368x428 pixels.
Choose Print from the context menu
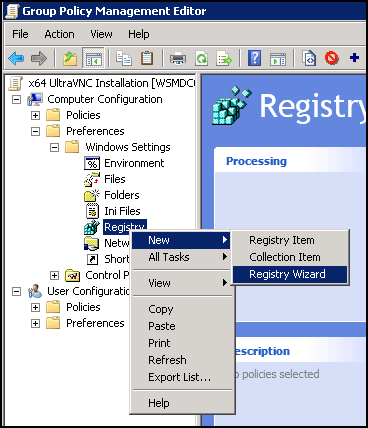tap(181, 343)
